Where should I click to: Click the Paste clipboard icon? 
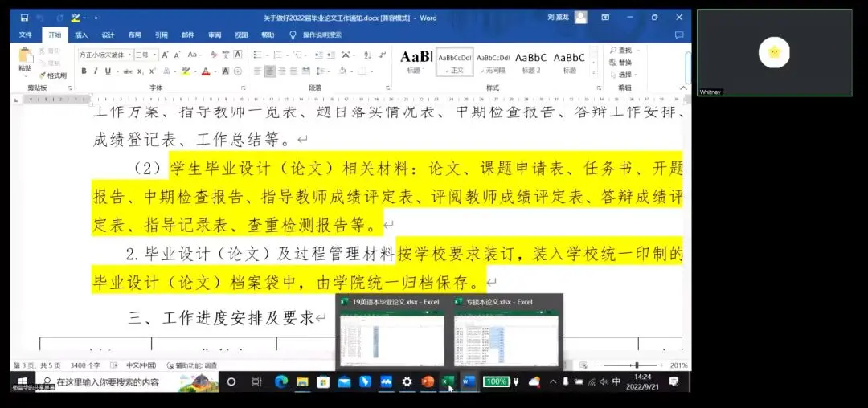tap(26, 56)
